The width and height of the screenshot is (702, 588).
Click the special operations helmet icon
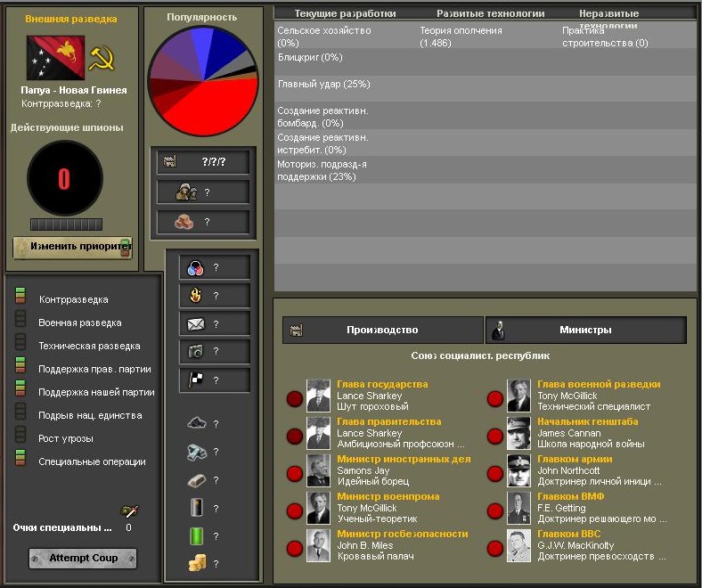(129, 510)
